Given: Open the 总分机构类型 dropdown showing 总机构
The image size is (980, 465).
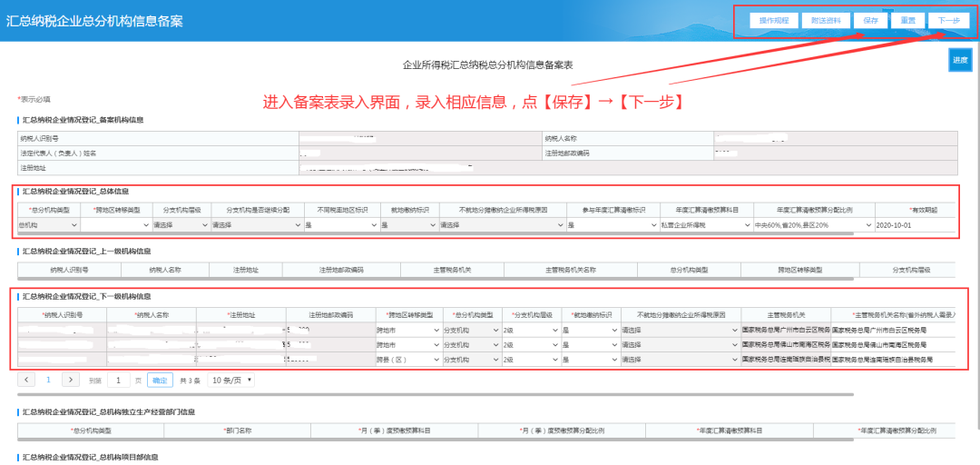Looking at the screenshot, I should point(48,224).
